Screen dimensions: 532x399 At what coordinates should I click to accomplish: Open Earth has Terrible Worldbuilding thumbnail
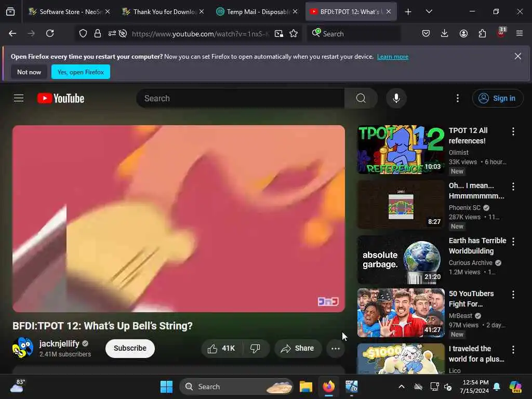coord(401,260)
